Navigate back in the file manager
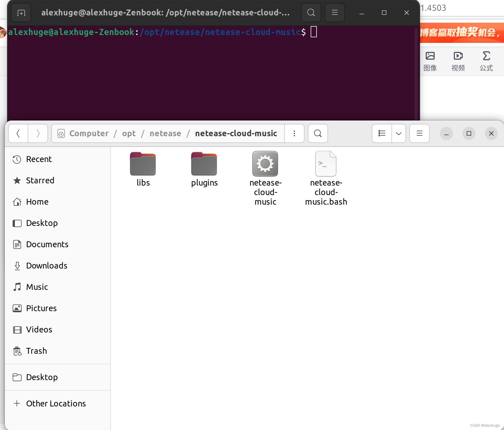The width and height of the screenshot is (504, 430). (x=18, y=133)
